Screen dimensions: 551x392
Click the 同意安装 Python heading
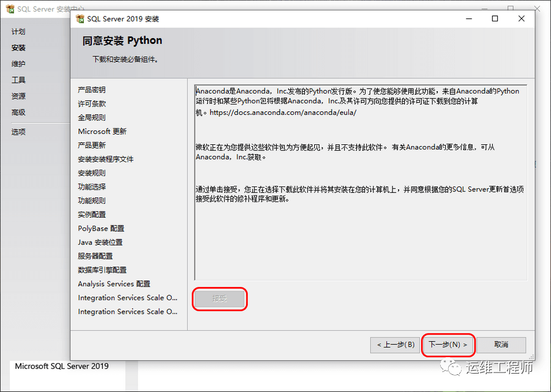point(122,41)
